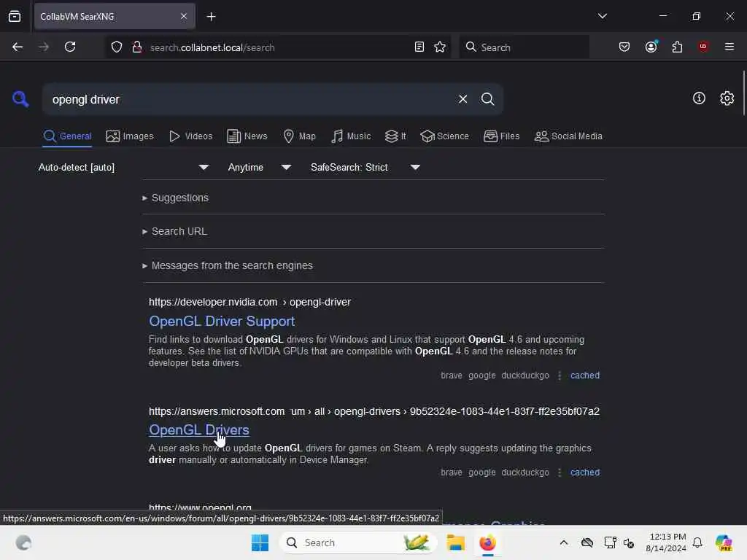This screenshot has width=747, height=560.
Task: Open the extensions puzzle icon
Action: [677, 47]
